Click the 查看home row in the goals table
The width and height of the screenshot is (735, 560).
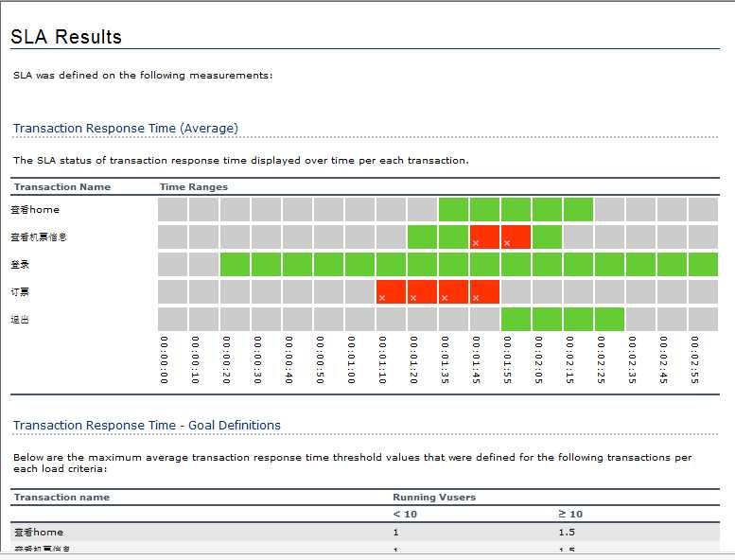click(x=365, y=533)
